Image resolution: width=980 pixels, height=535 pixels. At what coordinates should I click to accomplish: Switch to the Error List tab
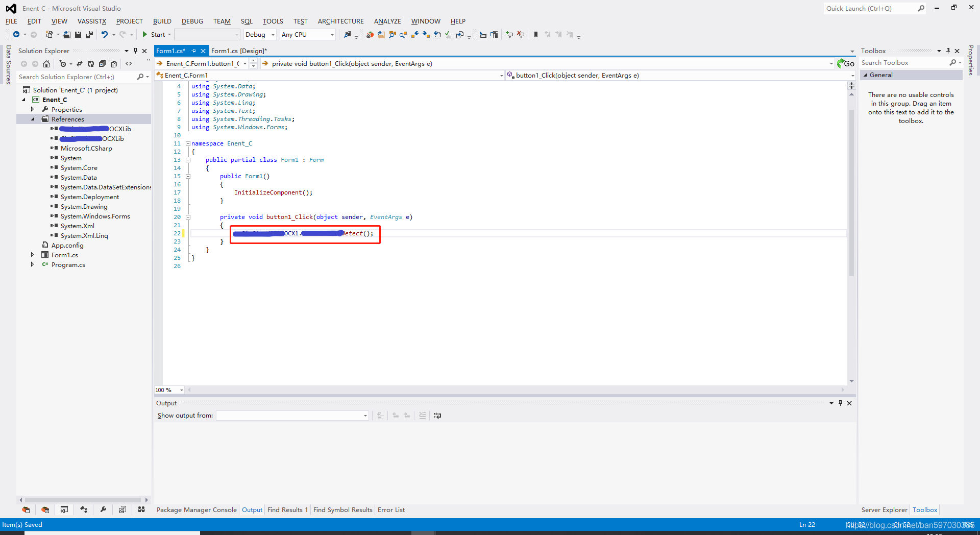click(x=391, y=509)
